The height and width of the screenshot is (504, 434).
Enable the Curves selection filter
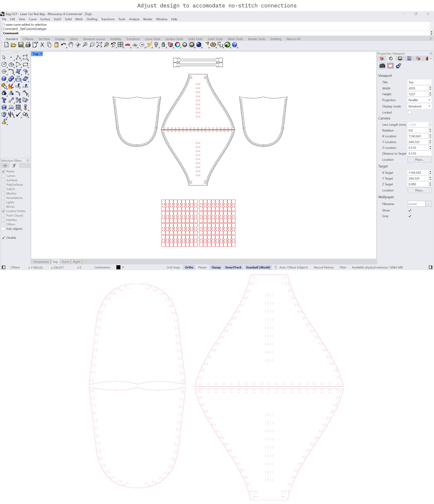point(3,176)
